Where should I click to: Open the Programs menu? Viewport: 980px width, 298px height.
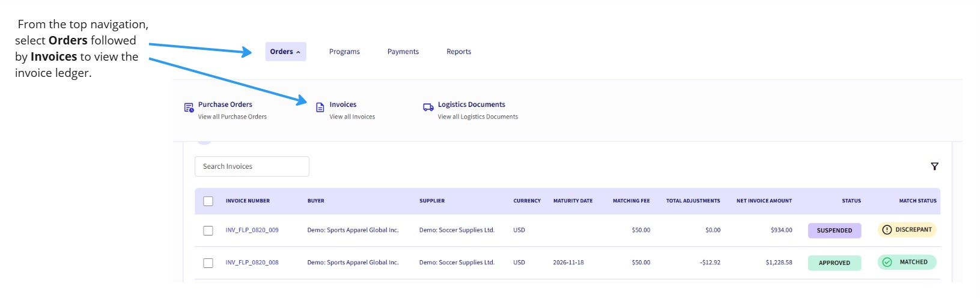coord(344,52)
